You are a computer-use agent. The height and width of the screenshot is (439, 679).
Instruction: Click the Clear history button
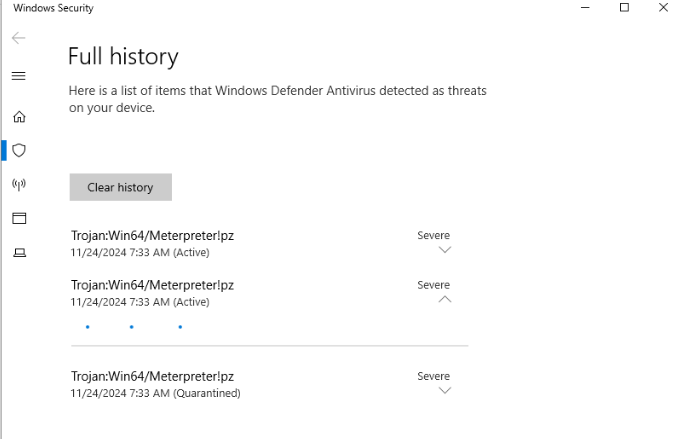pos(120,187)
